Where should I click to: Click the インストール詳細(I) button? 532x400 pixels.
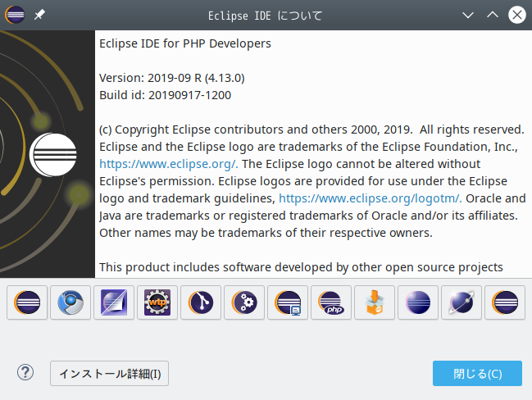click(x=109, y=373)
